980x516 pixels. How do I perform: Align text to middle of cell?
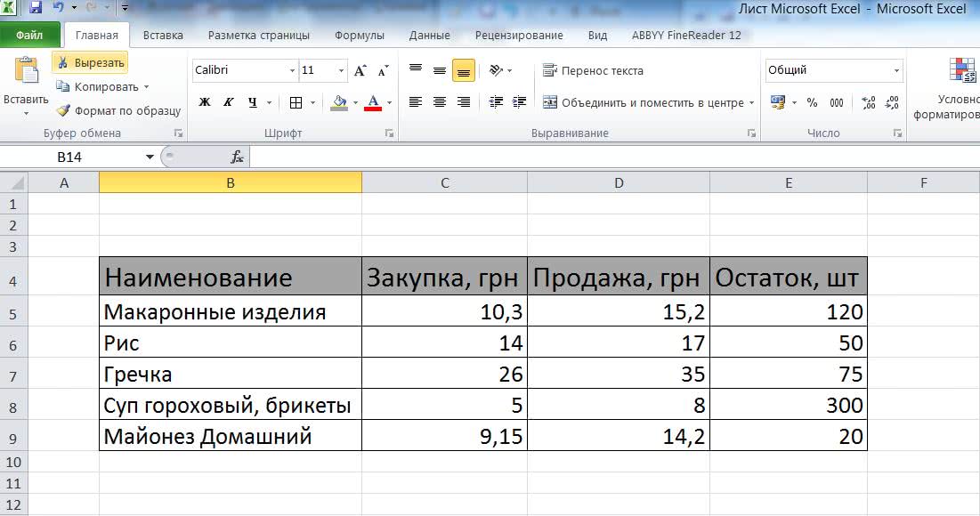[440, 70]
